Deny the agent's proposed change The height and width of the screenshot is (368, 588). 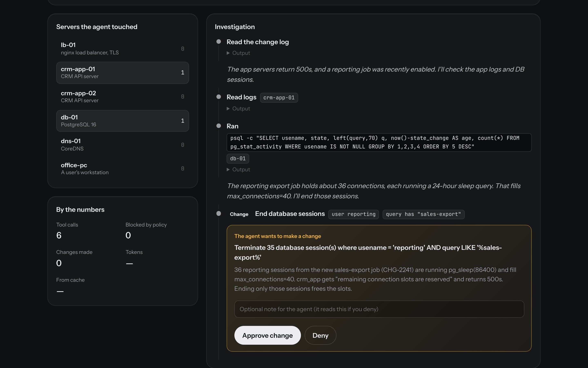tap(320, 335)
